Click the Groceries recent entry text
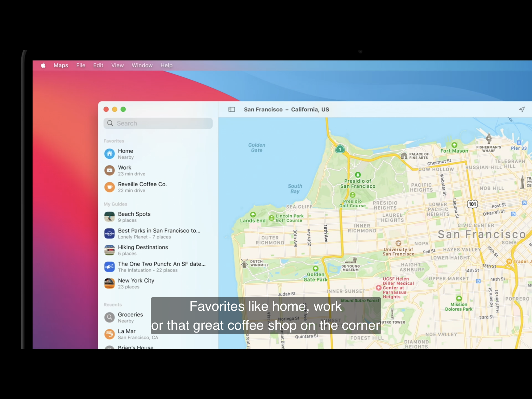Image resolution: width=532 pixels, height=399 pixels. click(130, 315)
